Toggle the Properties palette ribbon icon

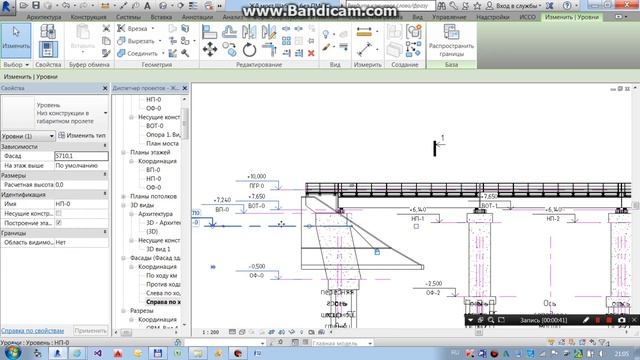(x=48, y=49)
